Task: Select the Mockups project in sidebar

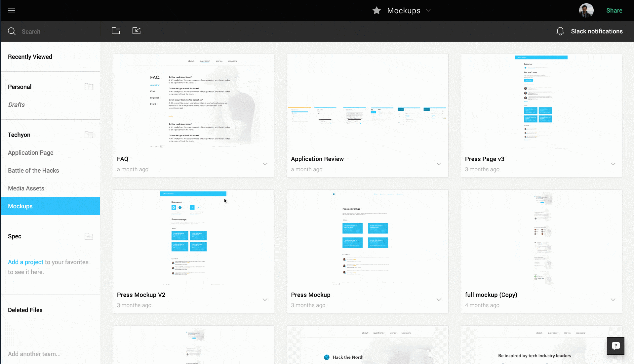Action: pos(50,206)
